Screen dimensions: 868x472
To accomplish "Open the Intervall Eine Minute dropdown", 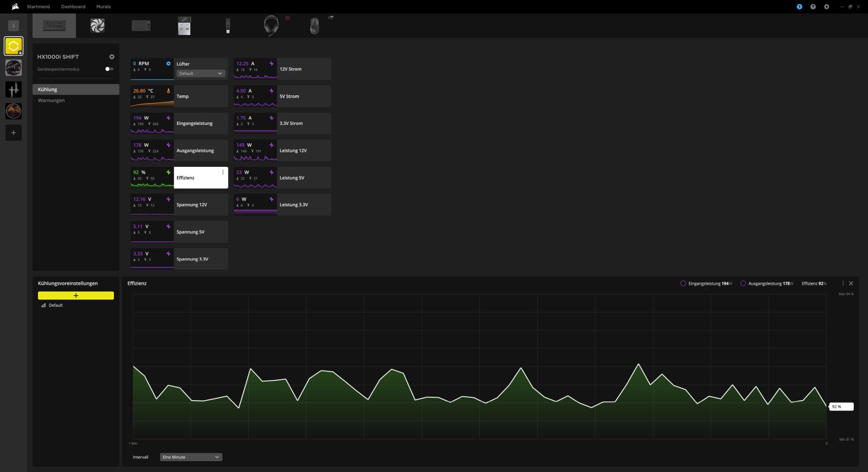I will tap(191, 457).
